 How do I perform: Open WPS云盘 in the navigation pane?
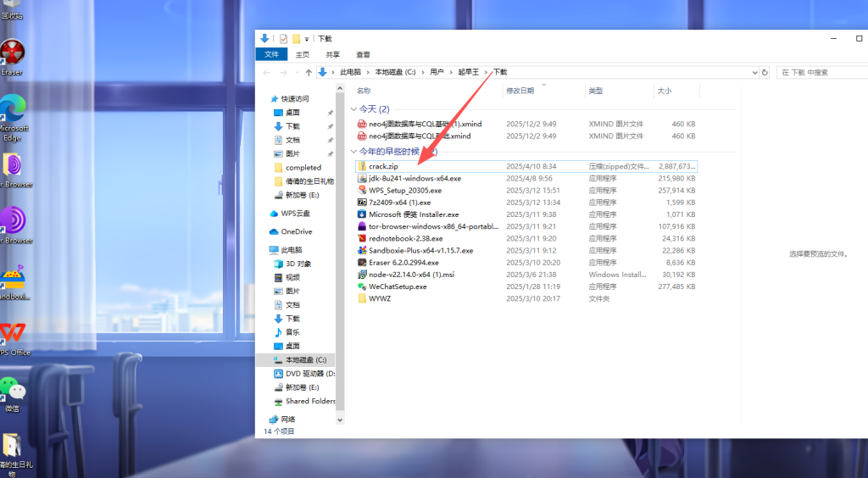click(x=295, y=214)
